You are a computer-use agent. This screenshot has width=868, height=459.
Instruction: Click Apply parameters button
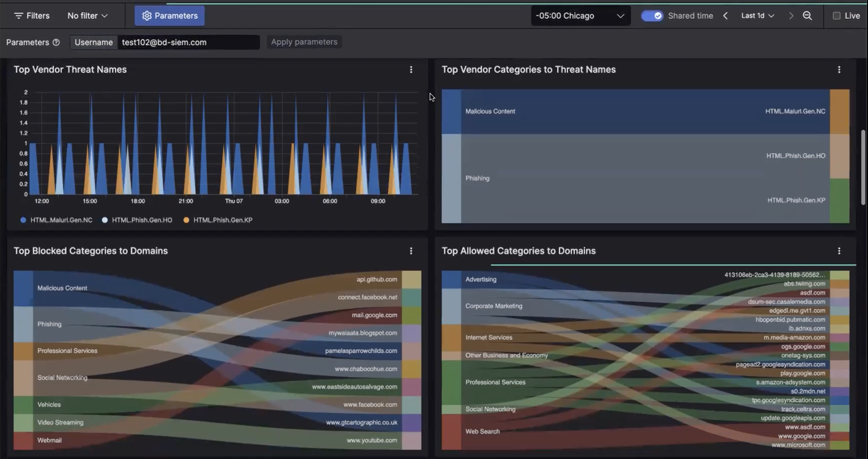[x=304, y=42]
